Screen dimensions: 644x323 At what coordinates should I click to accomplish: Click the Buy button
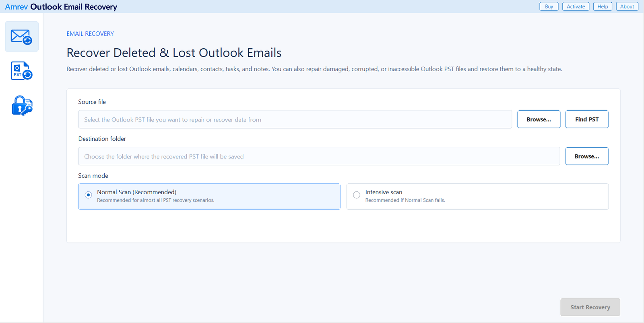549,6
